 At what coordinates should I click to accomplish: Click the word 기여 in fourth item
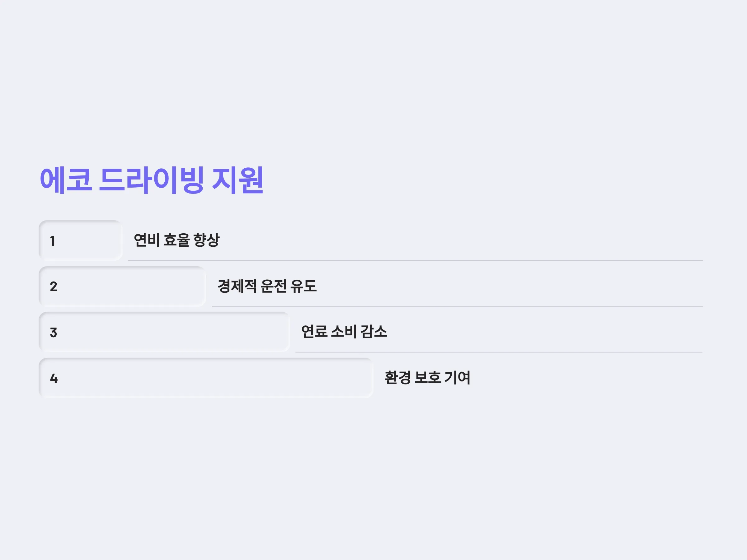(x=457, y=377)
